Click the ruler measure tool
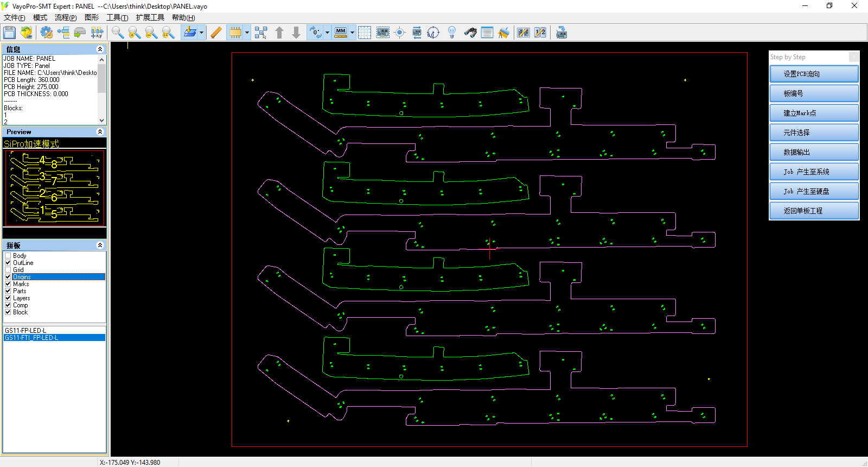 (x=216, y=33)
